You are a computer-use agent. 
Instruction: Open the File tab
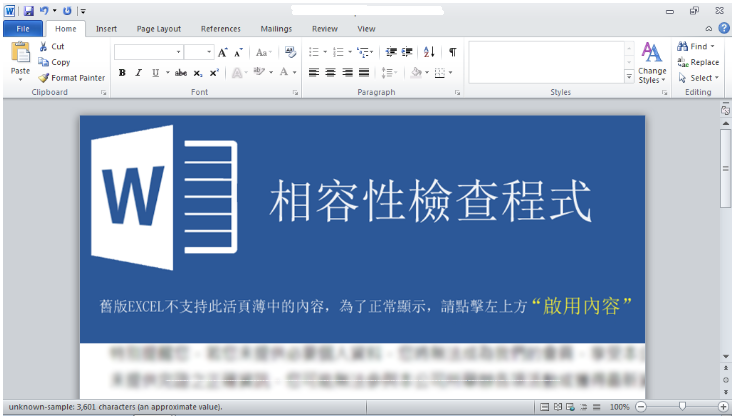pyautogui.click(x=23, y=29)
